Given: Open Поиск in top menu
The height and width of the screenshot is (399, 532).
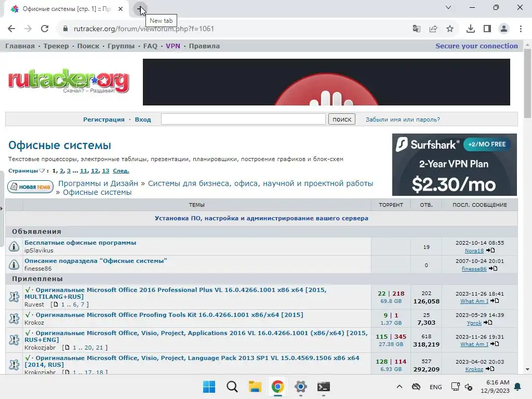Looking at the screenshot, I should tap(88, 46).
